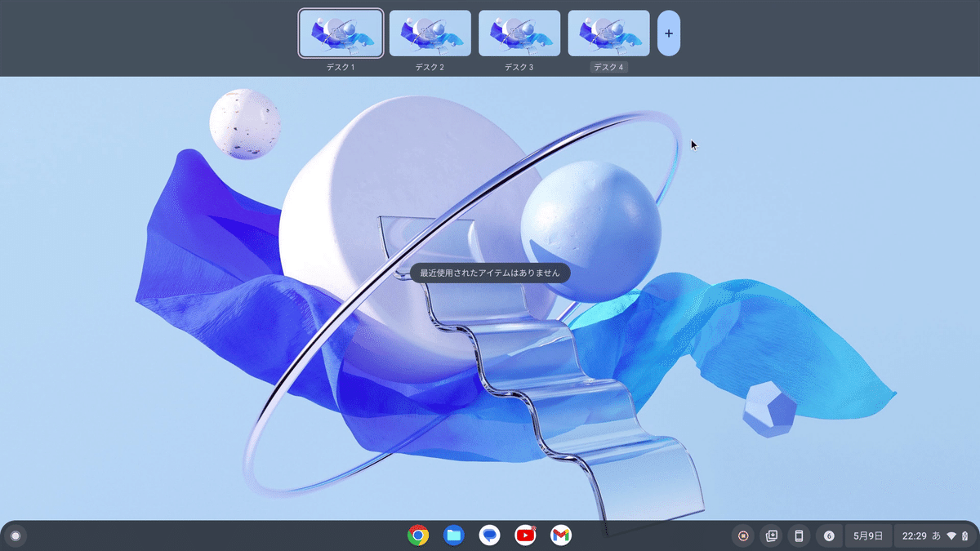Rename the デスク 2 label
The height and width of the screenshot is (551, 980).
click(430, 67)
